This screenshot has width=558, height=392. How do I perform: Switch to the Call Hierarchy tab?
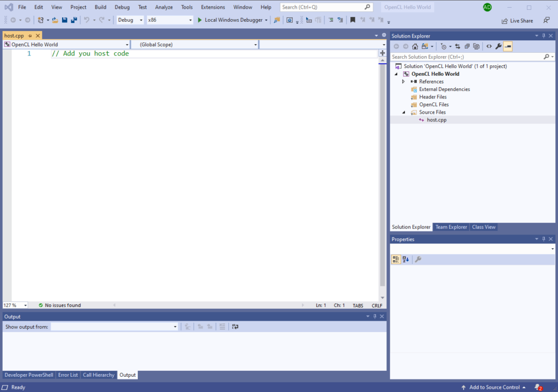(x=99, y=375)
